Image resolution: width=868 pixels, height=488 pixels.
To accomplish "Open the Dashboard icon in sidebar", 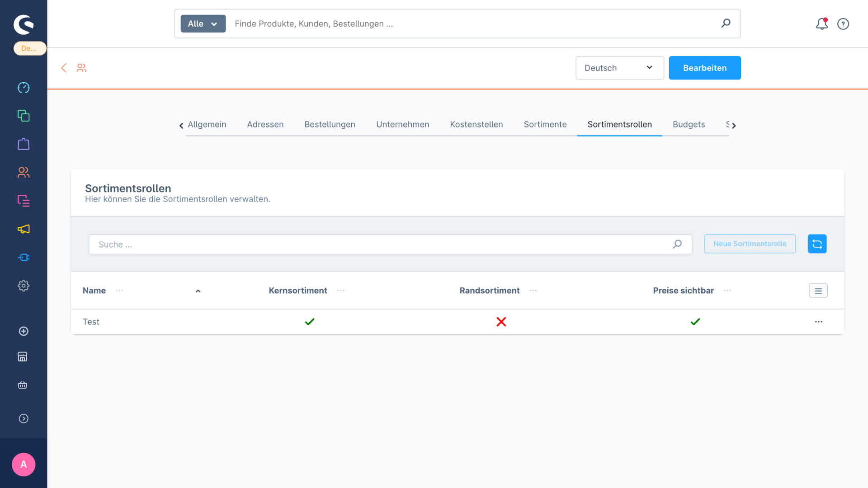I will pos(24,88).
